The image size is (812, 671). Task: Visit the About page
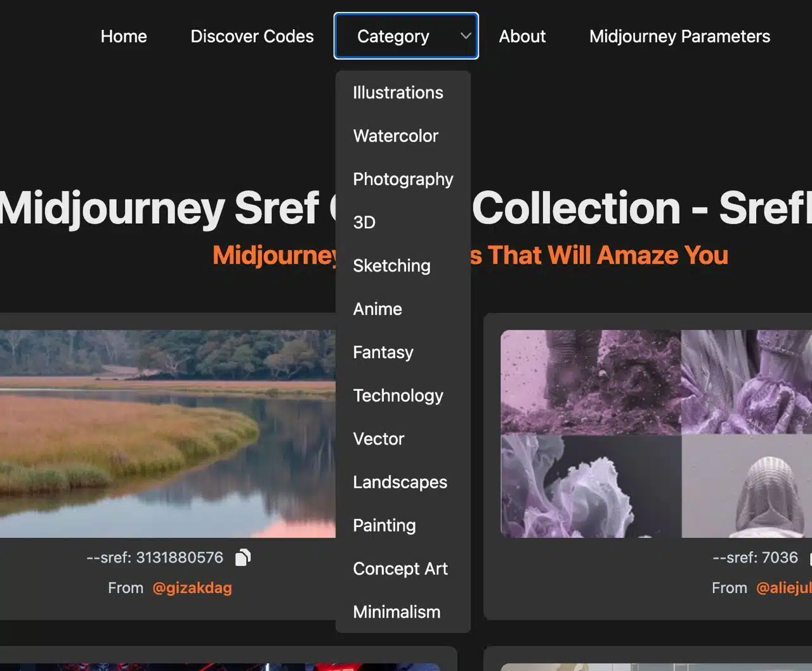click(522, 37)
